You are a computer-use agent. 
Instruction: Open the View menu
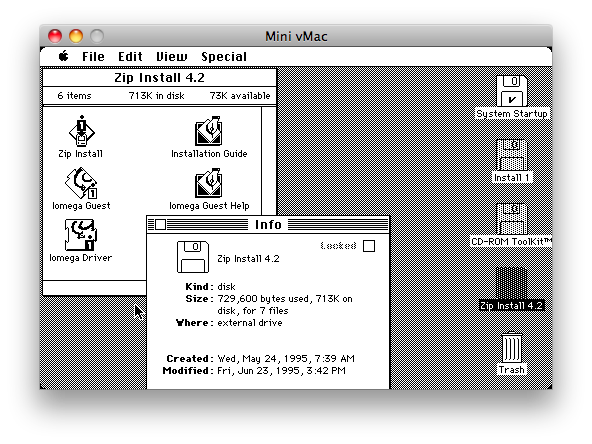[x=172, y=57]
